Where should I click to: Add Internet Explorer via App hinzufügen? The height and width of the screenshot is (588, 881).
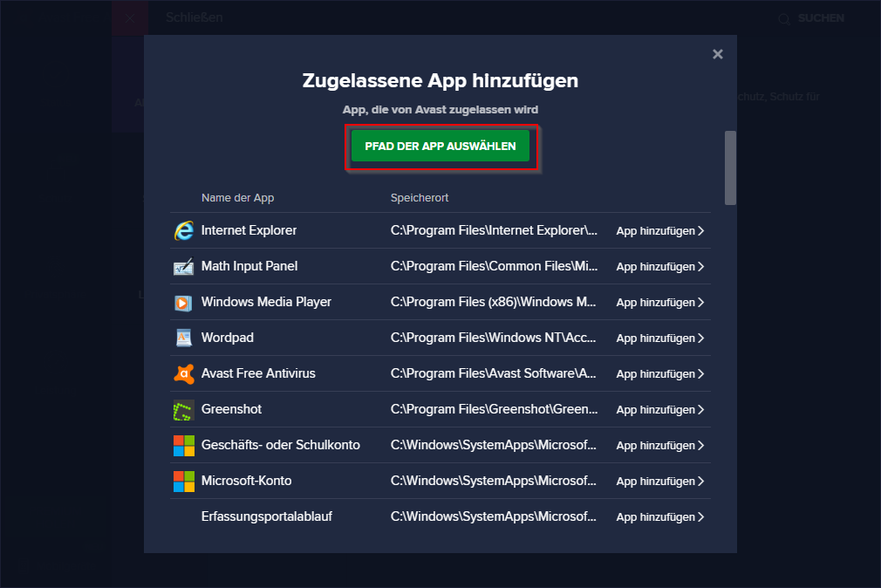point(660,231)
